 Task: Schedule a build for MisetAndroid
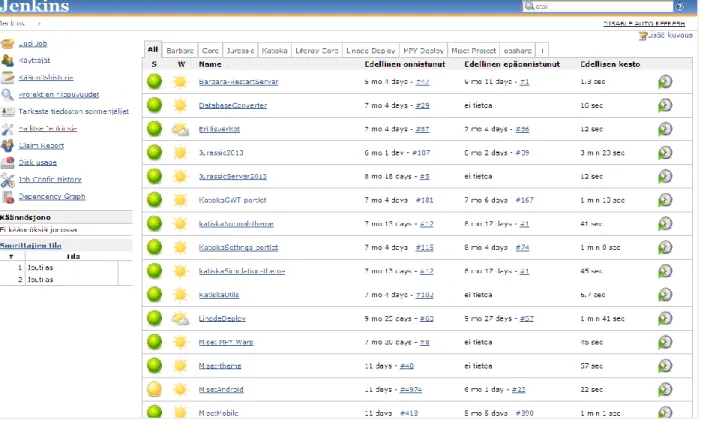665,390
